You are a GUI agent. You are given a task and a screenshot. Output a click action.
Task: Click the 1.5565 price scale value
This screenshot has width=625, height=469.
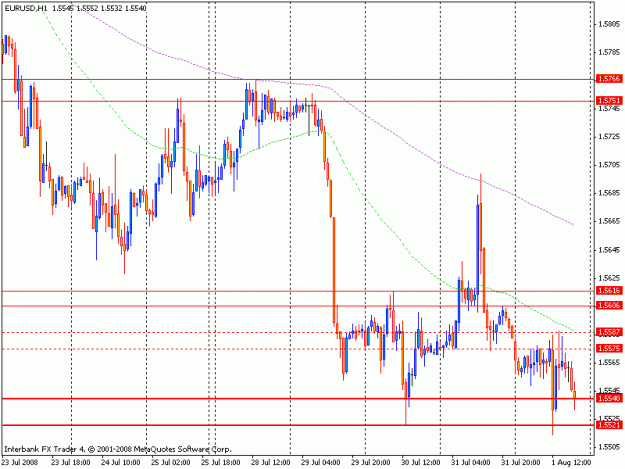(609, 363)
